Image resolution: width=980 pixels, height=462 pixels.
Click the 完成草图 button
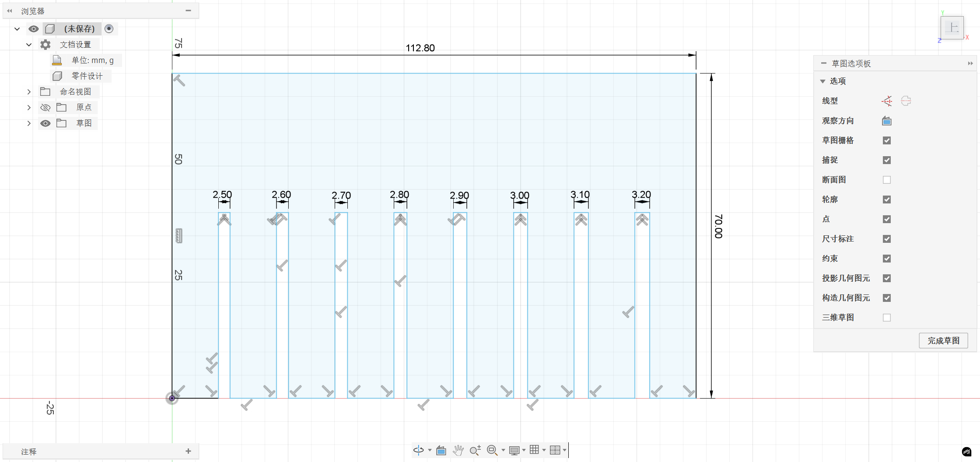(943, 340)
